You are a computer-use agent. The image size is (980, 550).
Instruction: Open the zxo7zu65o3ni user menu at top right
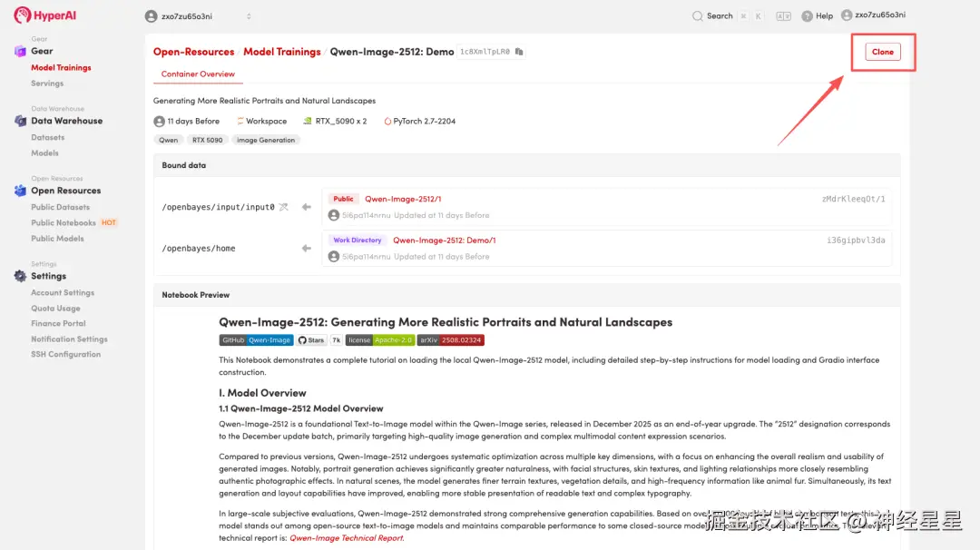(873, 15)
